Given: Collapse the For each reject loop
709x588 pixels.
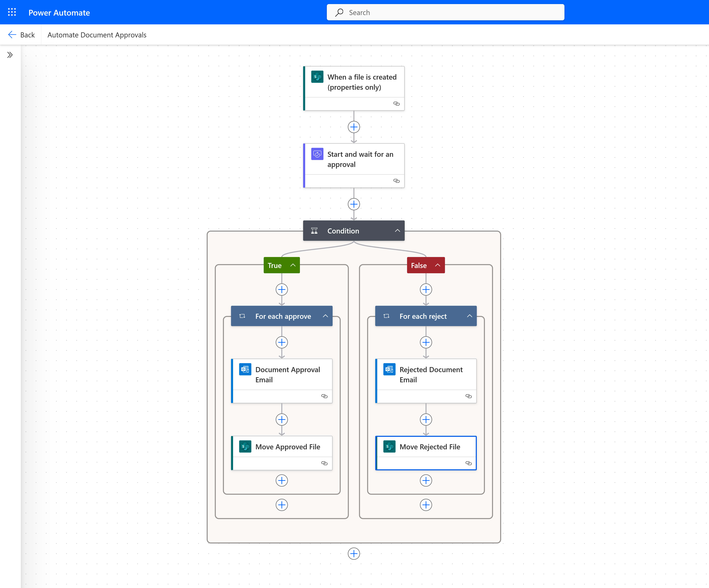Looking at the screenshot, I should pyautogui.click(x=469, y=316).
